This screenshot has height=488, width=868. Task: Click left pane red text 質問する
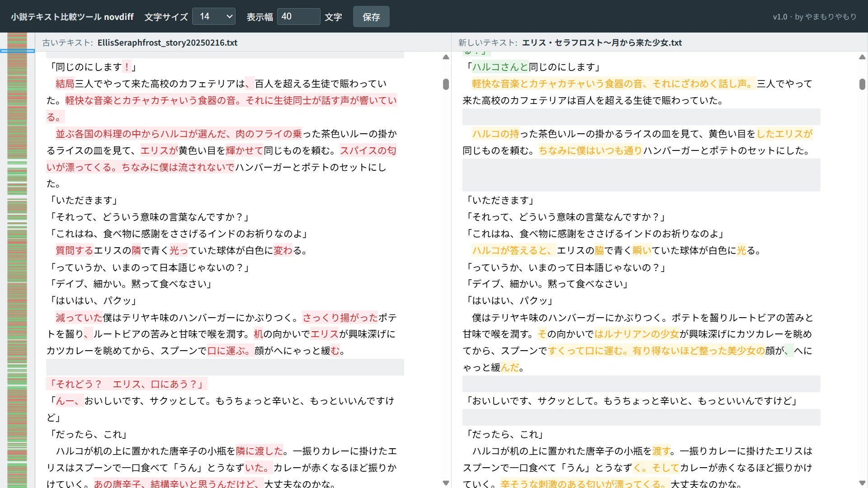(75, 250)
